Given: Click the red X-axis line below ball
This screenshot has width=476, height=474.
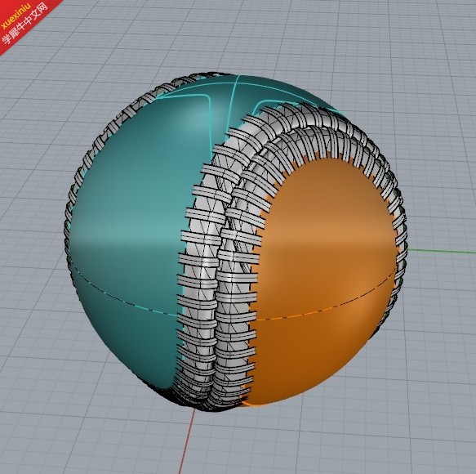Looking at the screenshot, I should pos(187,440).
